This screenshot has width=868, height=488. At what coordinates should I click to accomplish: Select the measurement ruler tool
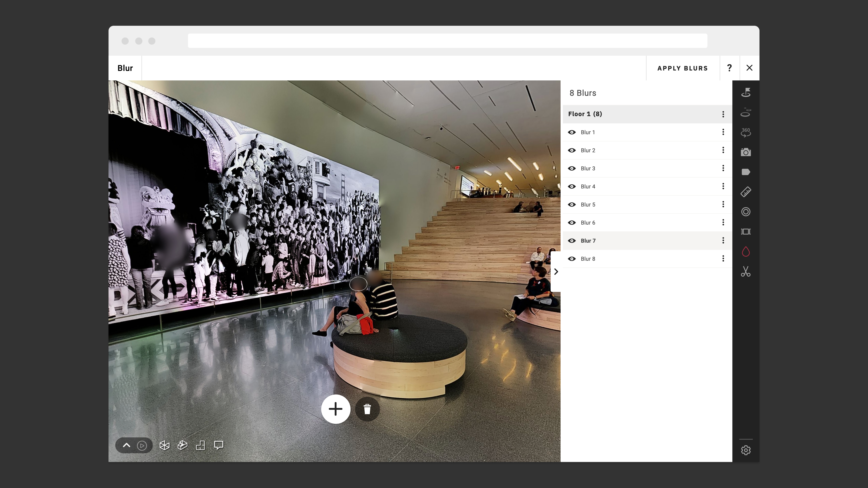click(746, 192)
